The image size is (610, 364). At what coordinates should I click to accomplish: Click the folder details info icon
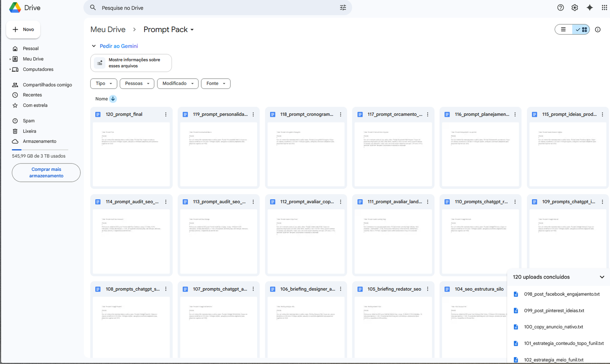(x=598, y=29)
